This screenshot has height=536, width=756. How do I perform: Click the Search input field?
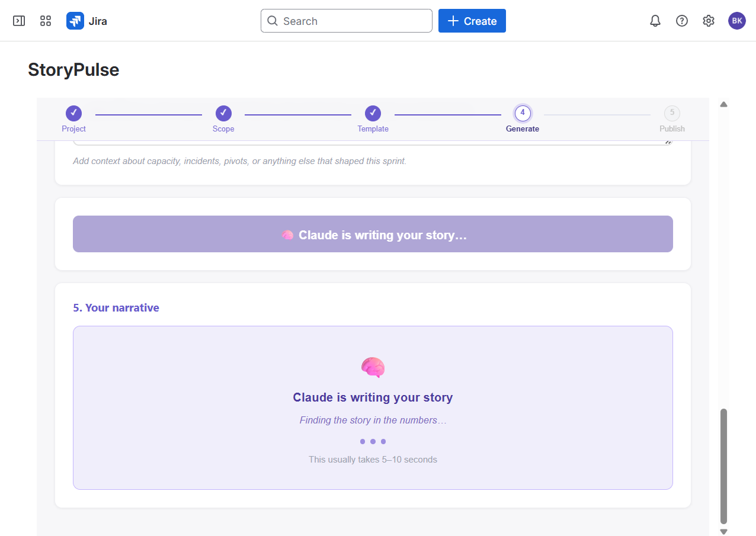click(x=347, y=21)
